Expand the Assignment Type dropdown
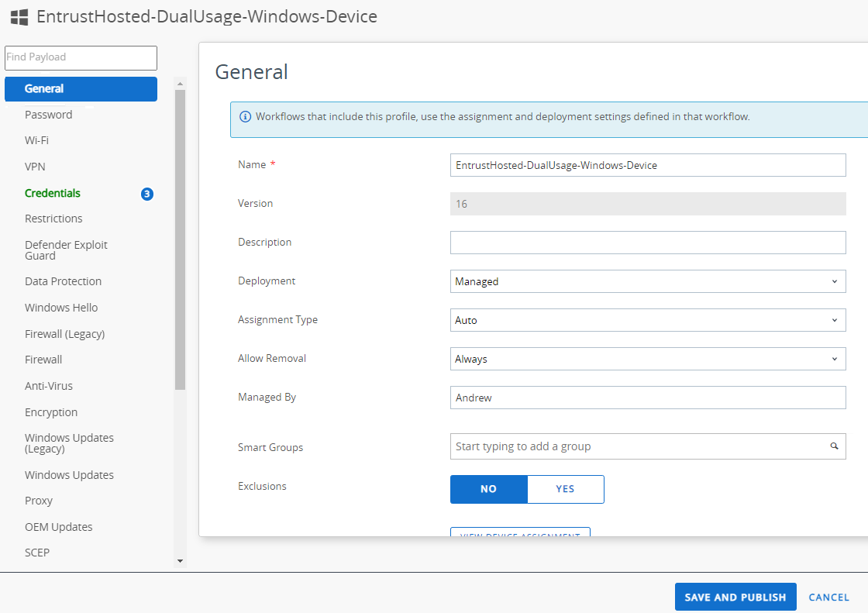Image resolution: width=868 pixels, height=613 pixels. coord(647,320)
